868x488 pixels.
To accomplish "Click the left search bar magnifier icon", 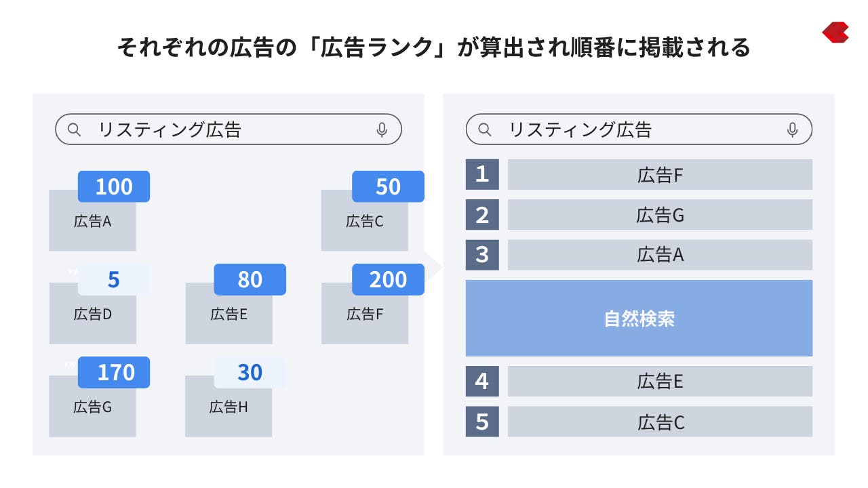I will [x=75, y=129].
